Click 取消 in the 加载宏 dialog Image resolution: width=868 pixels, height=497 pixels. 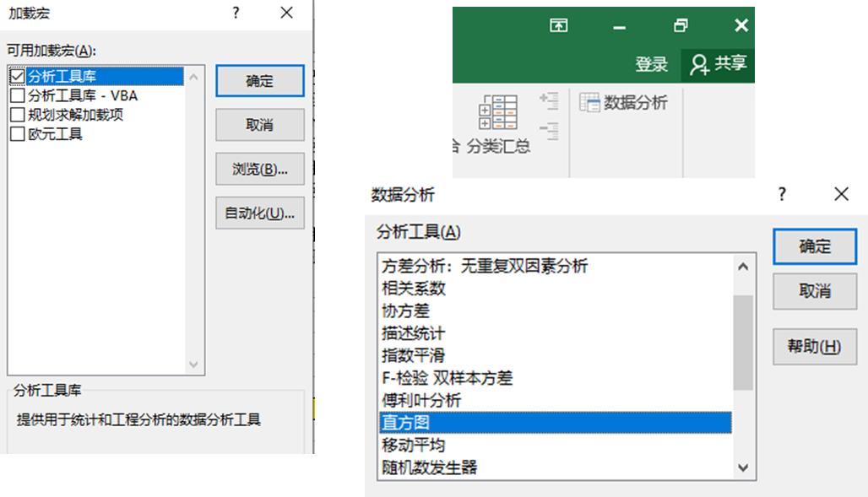click(259, 125)
